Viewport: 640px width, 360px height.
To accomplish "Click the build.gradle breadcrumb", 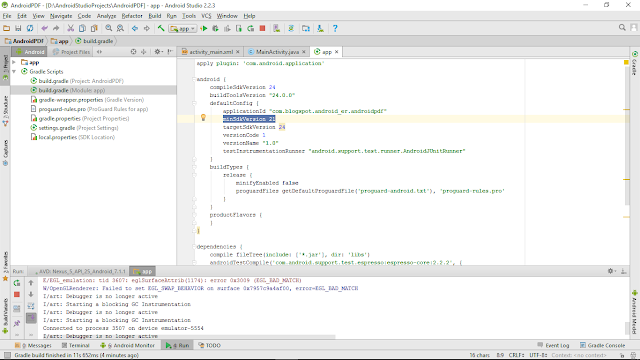I will coord(94,41).
